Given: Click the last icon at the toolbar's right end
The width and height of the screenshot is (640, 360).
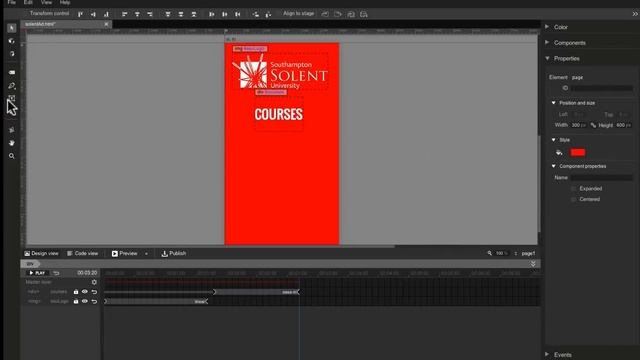Looking at the screenshot, I should point(364,14).
